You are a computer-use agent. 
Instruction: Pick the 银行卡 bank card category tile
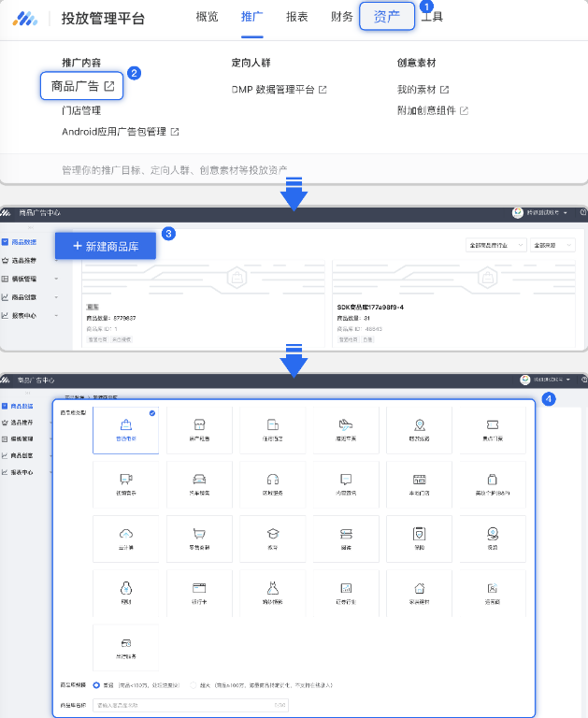tap(199, 594)
